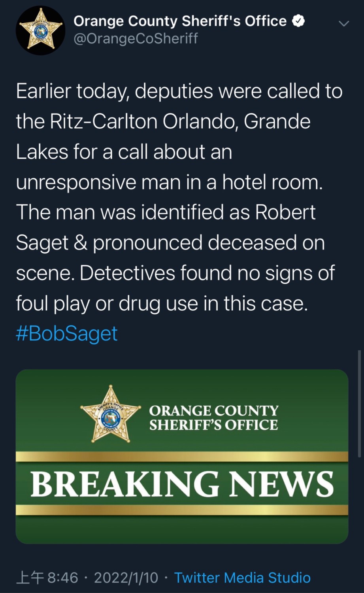Click the vertical scrollbar on right edge
Screen dimensions: 364x593
pos(359,403)
